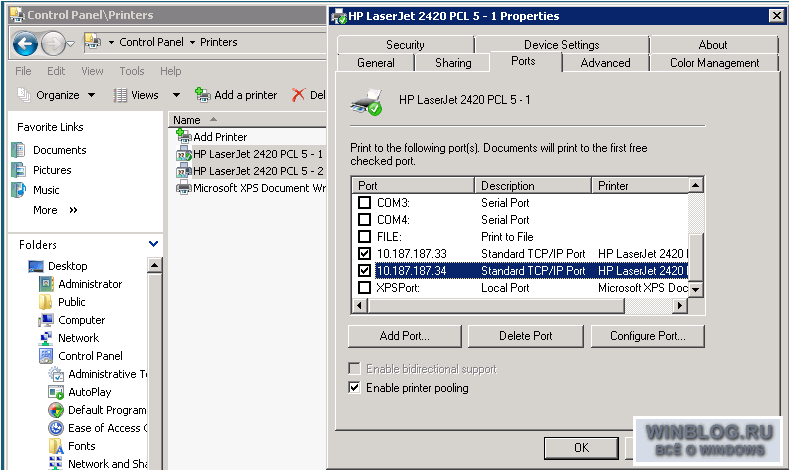
Task: Select Public folder icon in tree
Action: (46, 302)
